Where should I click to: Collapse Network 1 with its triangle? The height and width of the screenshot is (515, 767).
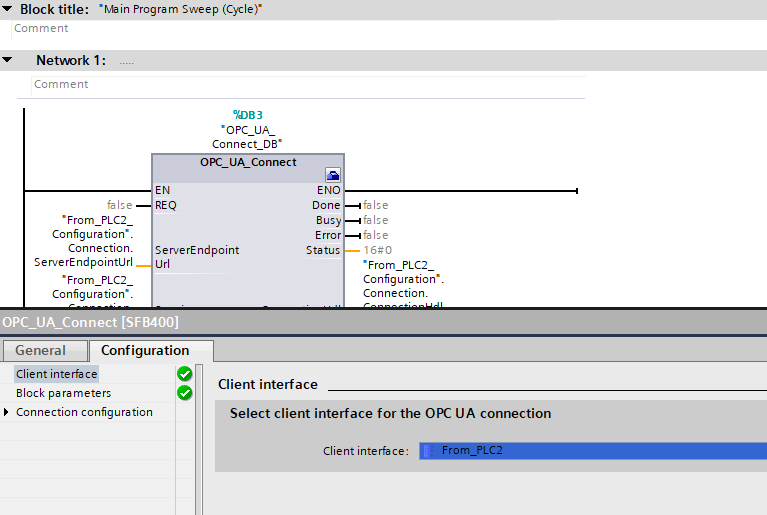8,60
